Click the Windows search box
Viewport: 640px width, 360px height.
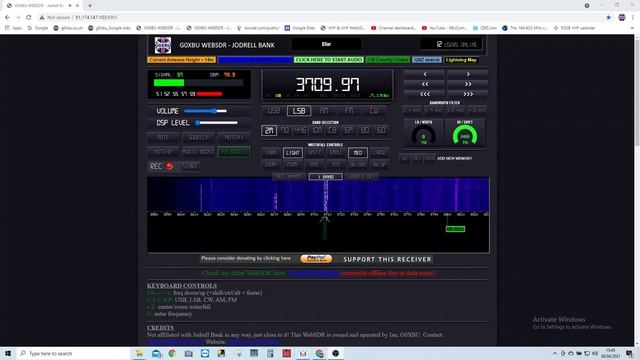73,353
